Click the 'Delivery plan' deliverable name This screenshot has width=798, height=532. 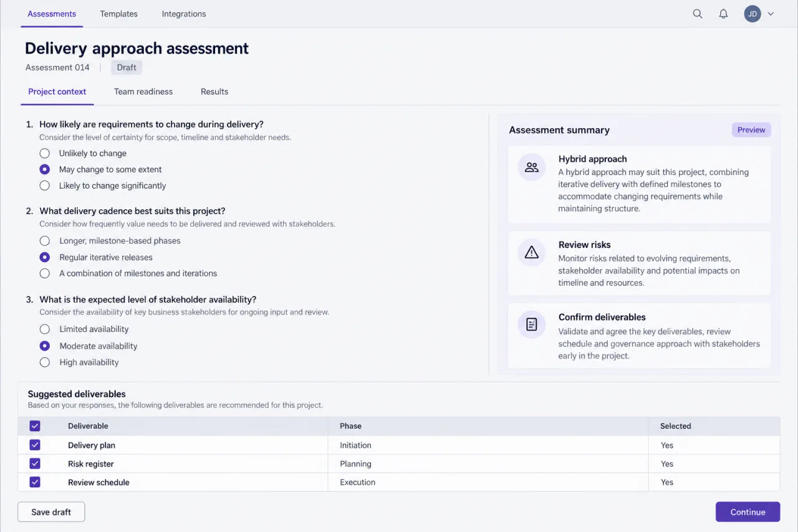click(x=92, y=445)
